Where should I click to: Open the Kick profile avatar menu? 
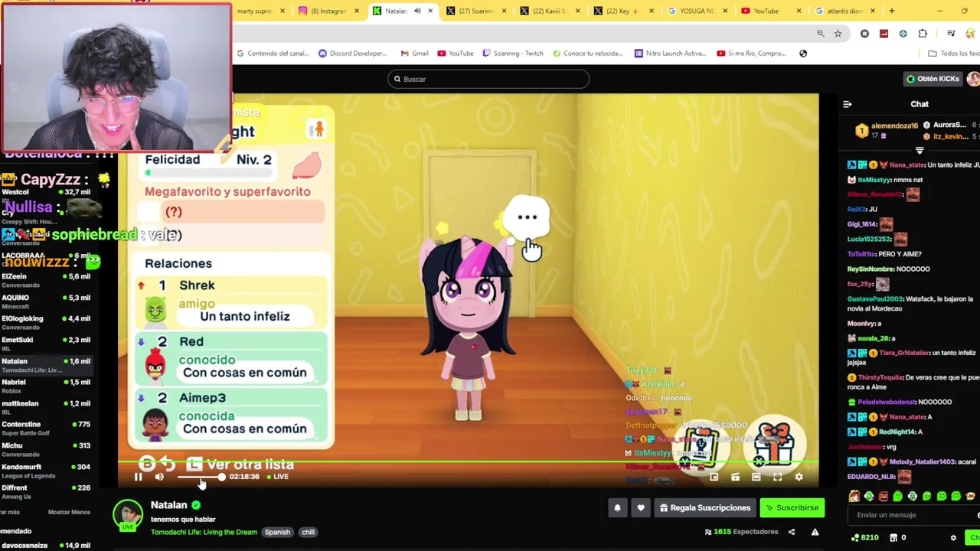pos(973,79)
